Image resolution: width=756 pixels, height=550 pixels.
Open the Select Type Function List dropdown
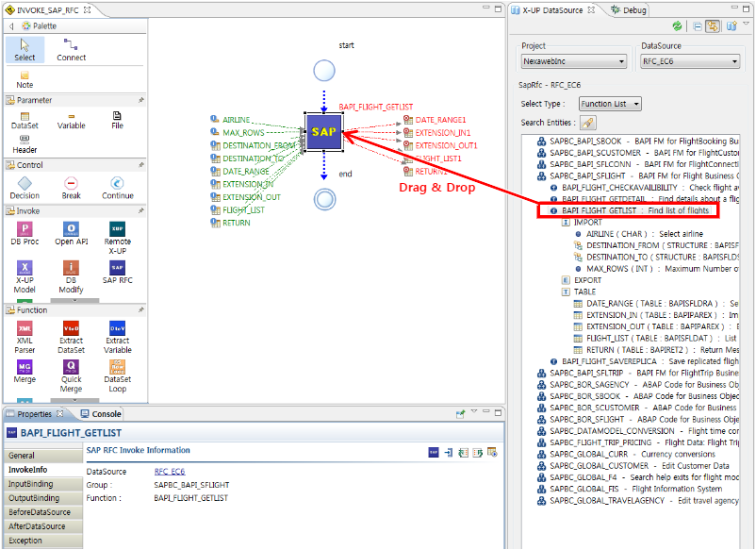pyautogui.click(x=609, y=104)
